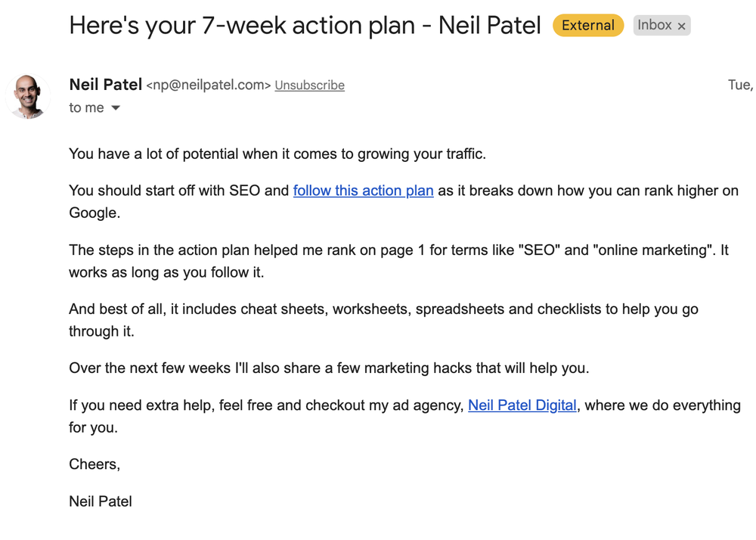Click bold sender name Neil Patel in header
The image size is (756, 540).
(x=105, y=85)
